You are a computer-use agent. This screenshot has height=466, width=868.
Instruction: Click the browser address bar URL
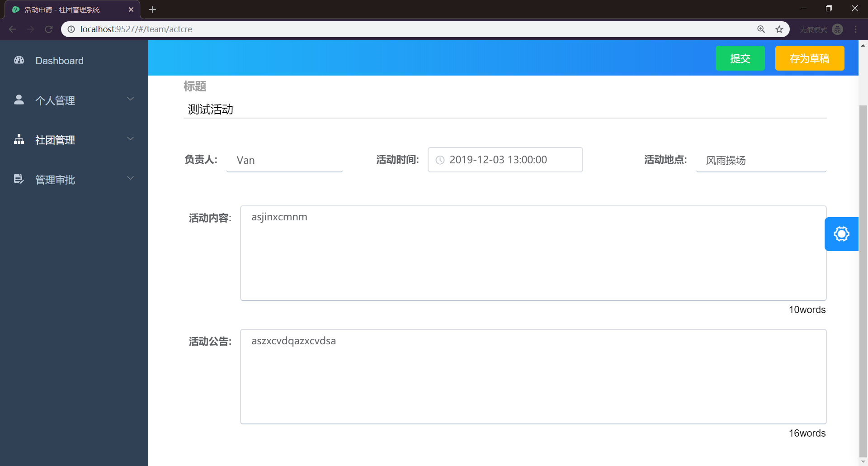coord(136,29)
